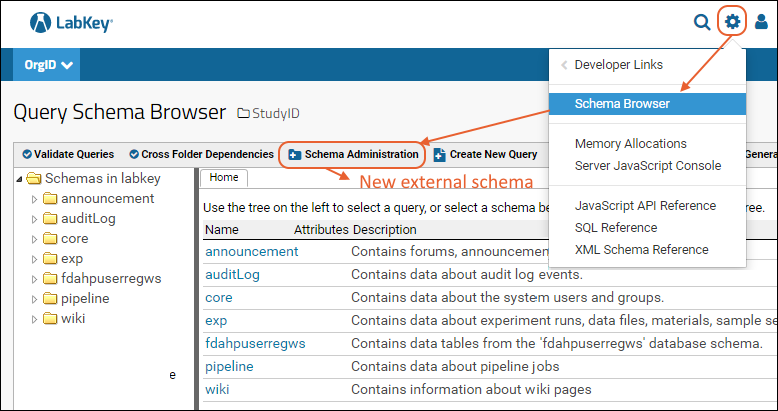
Task: Select the wiki folder in tree
Action: coord(74,319)
